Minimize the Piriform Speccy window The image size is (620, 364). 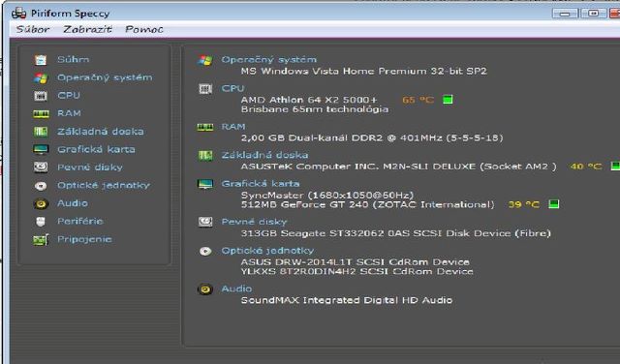click(x=565, y=14)
